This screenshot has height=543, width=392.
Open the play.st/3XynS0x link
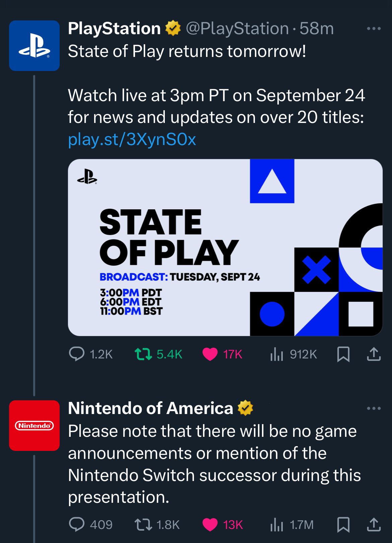click(132, 139)
